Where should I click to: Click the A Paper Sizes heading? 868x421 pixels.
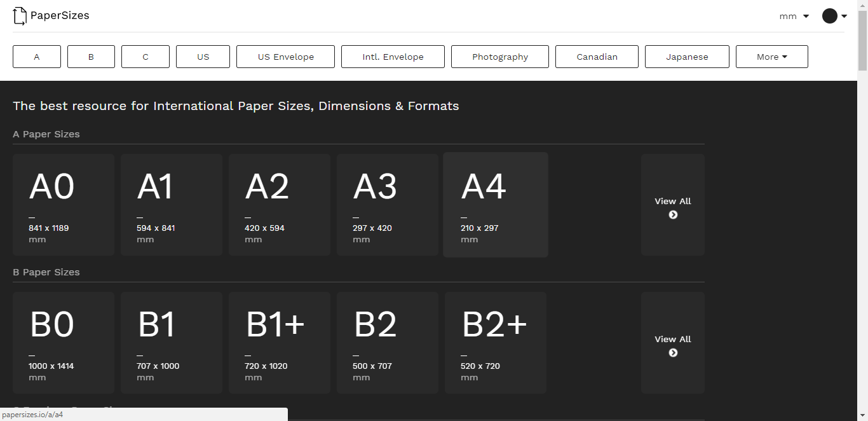(x=46, y=134)
